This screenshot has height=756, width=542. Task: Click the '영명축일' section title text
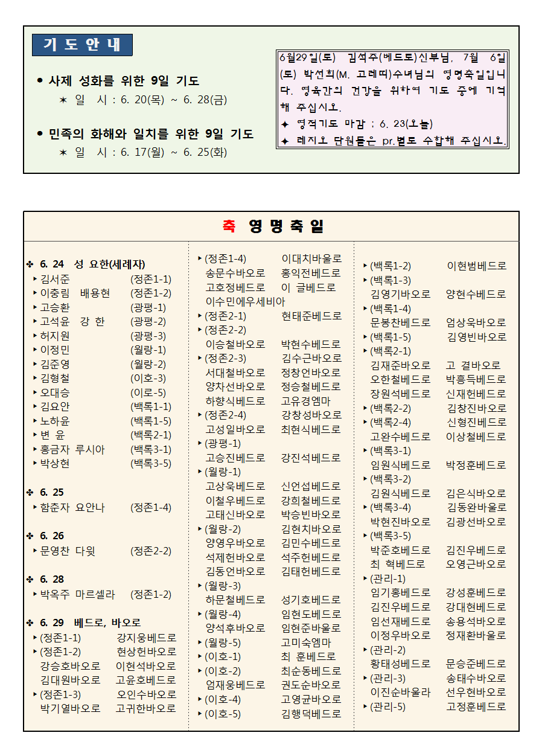[x=286, y=226]
